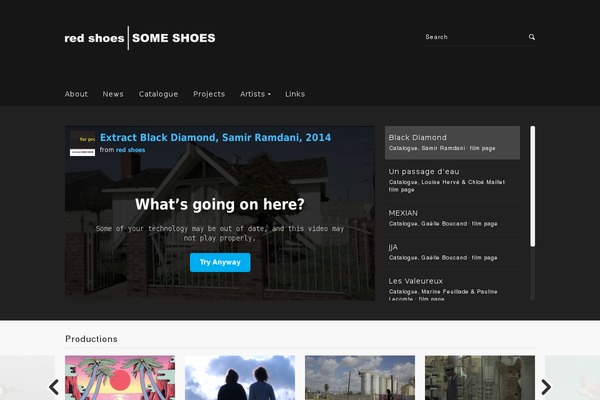Select MEXIAN in the playlist
Viewport: 600px width, 400px height.
pyautogui.click(x=452, y=218)
